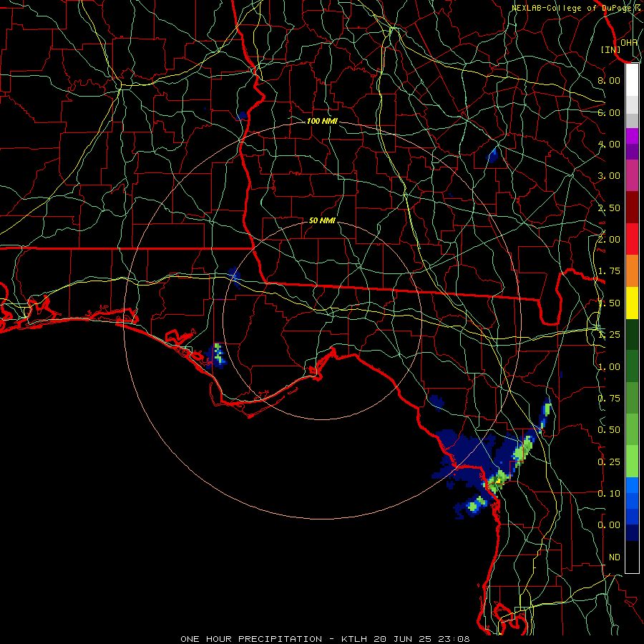Click the 50 NMI range ring label
Screen dimensions: 644x644
coord(322,220)
